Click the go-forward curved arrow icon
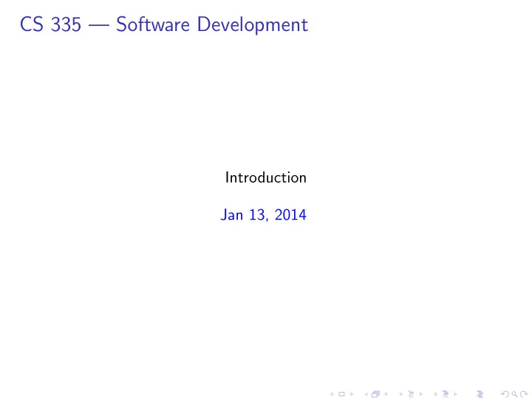Viewport: 532px width, 400px height. pyautogui.click(x=524, y=394)
